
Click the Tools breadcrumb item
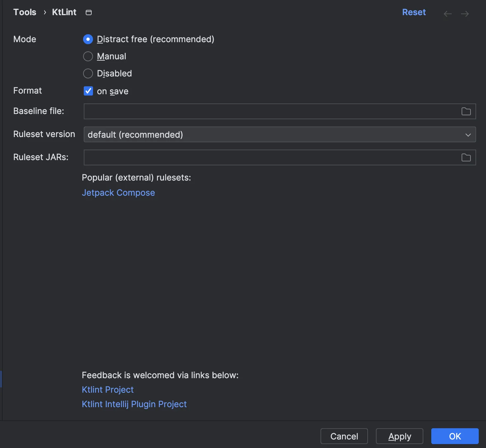point(25,12)
